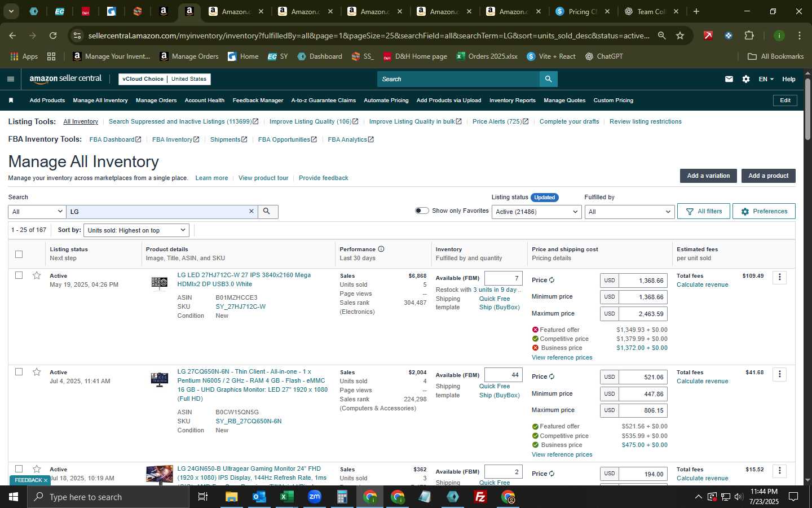Toggle Show only Favorites switch

coord(422,211)
